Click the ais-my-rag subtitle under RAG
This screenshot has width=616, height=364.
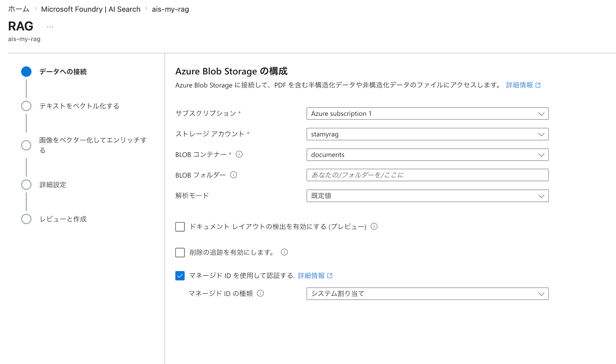(24, 39)
